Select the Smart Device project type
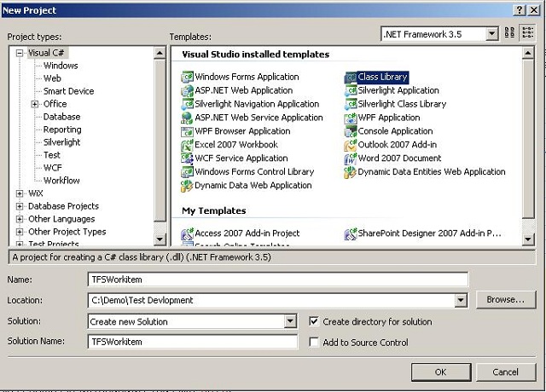Image resolution: width=546 pixels, height=392 pixels. click(68, 91)
